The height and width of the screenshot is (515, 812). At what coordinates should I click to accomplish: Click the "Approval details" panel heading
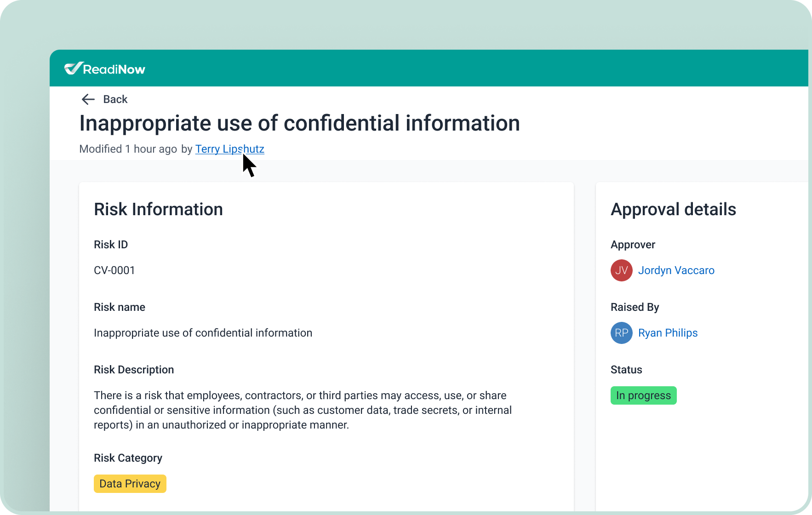coord(673,209)
